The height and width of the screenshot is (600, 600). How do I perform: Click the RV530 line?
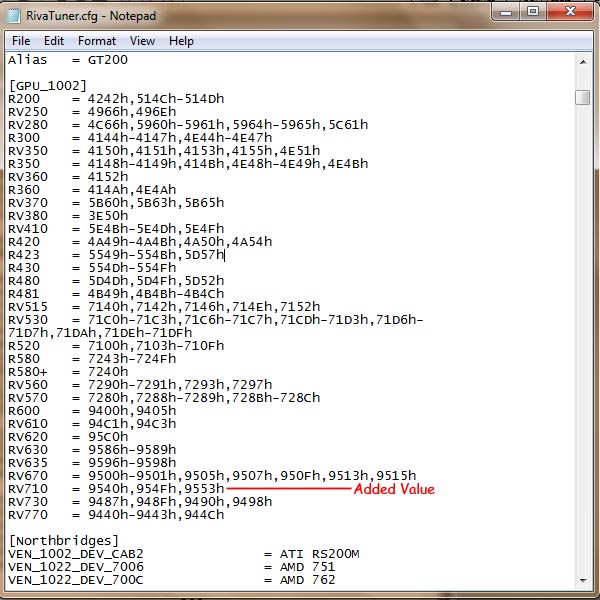[216, 320]
